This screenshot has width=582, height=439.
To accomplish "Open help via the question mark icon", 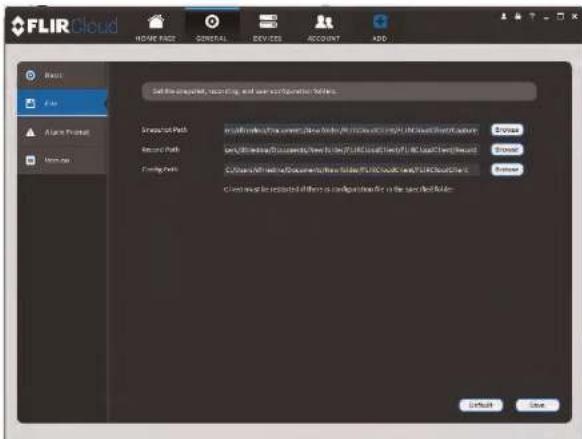I will [532, 17].
